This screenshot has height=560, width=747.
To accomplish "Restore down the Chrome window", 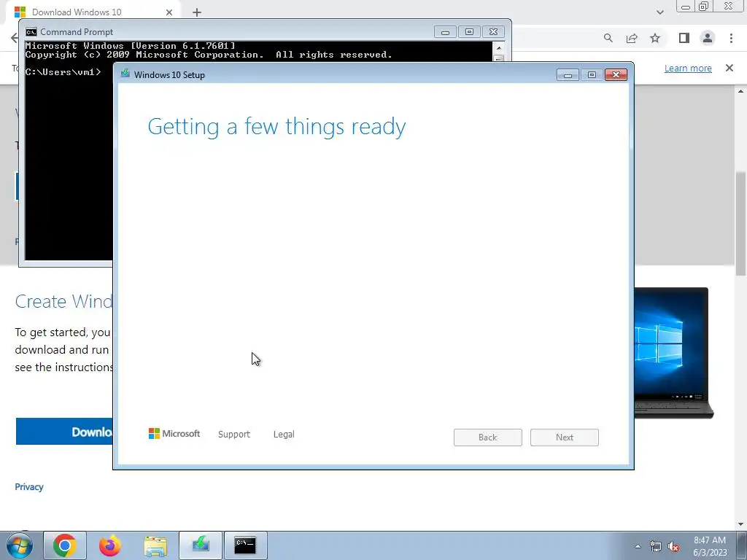I will (x=704, y=6).
